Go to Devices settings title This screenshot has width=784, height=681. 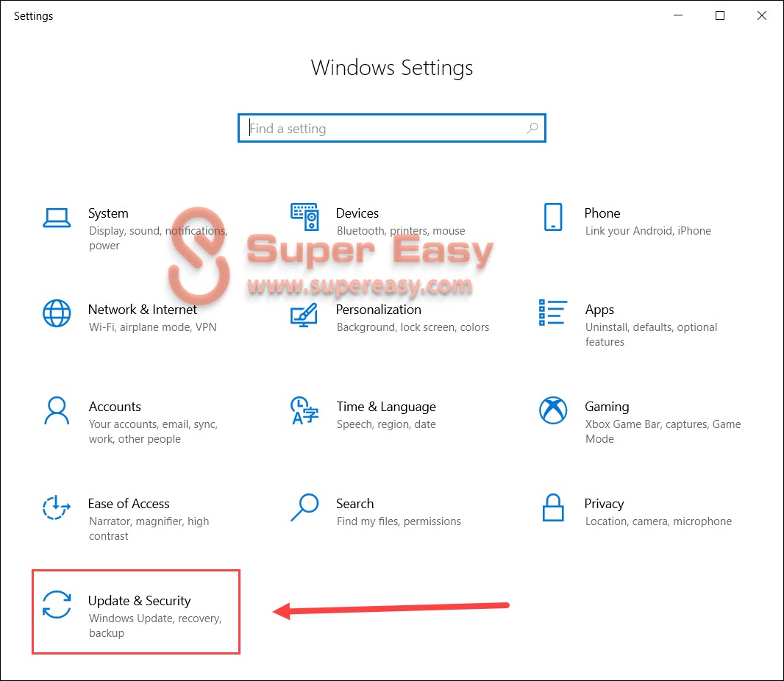(357, 213)
